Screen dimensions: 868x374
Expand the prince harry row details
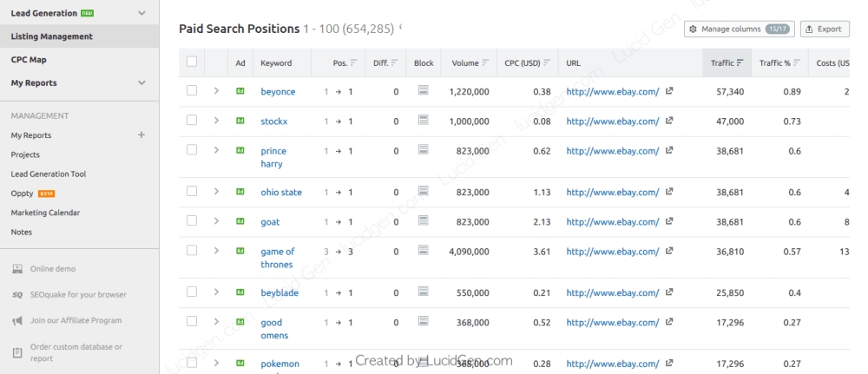[x=216, y=150]
